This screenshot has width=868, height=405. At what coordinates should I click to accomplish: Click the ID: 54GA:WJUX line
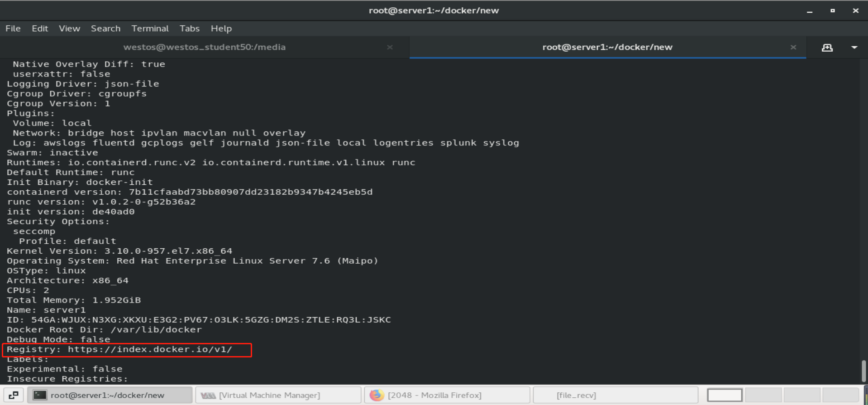coord(199,320)
